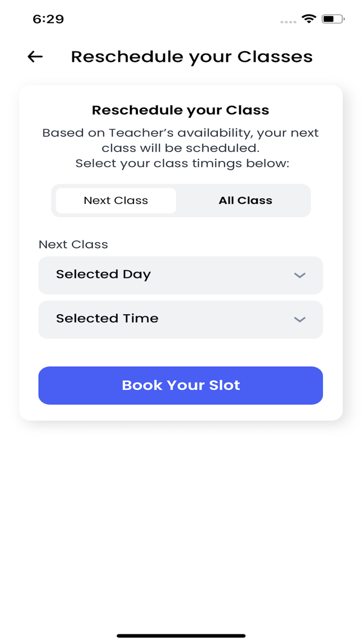Tap the Wi-Fi icon in status bar
362x644 pixels.
(309, 19)
